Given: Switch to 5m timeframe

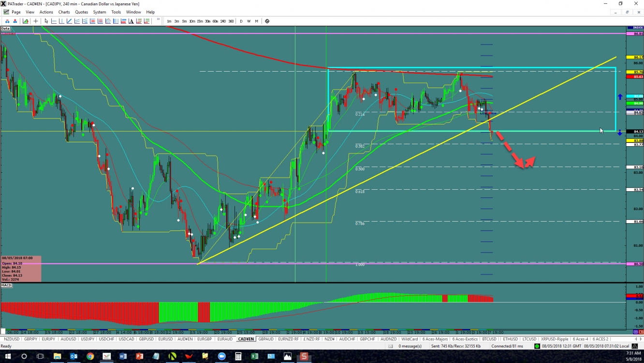Looking at the screenshot, I should click(x=184, y=21).
